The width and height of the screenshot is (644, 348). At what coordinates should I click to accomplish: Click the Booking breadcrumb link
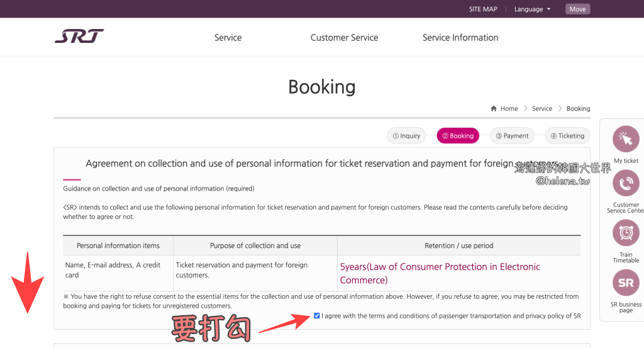578,109
